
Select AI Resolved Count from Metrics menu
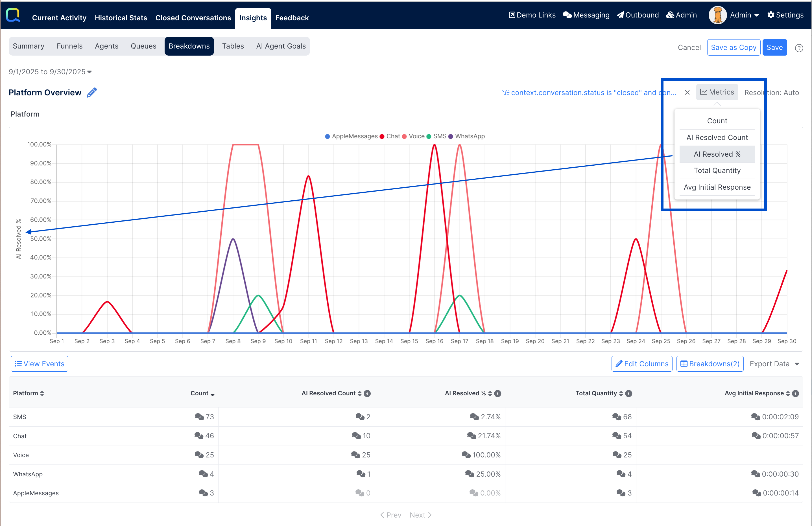tap(717, 137)
